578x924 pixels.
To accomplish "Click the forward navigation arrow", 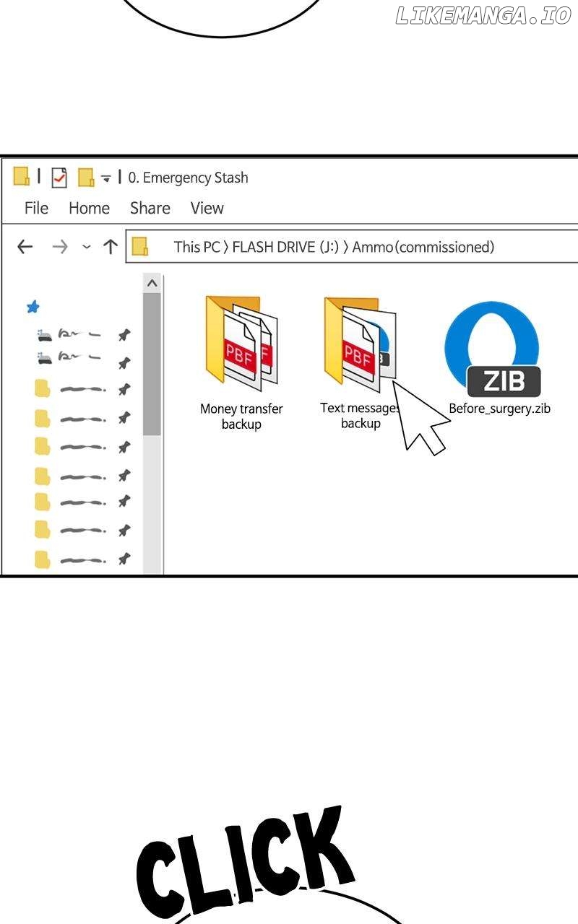I will (60, 247).
